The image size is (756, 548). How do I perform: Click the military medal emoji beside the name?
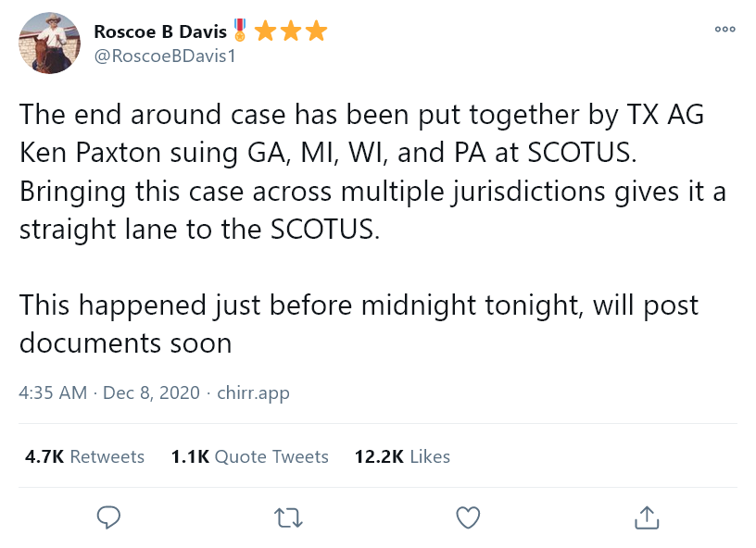click(x=240, y=31)
